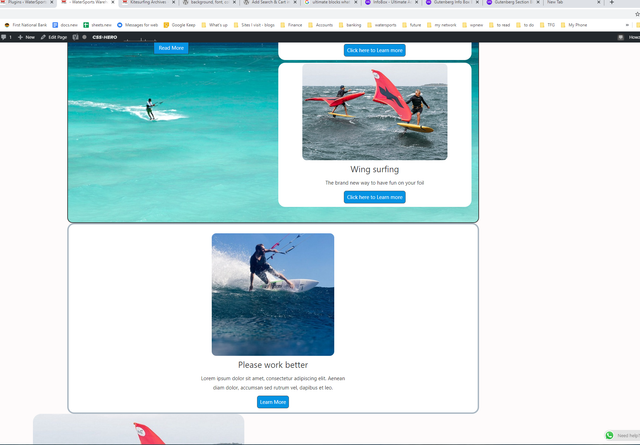This screenshot has height=445, width=640.
Task: Switch to the InfoBox - Ultimate tab
Action: [391, 2]
